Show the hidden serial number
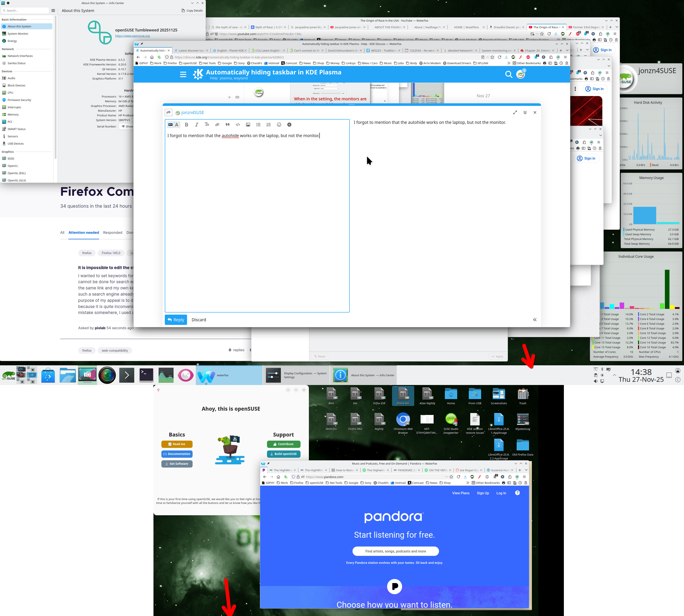 [x=127, y=127]
